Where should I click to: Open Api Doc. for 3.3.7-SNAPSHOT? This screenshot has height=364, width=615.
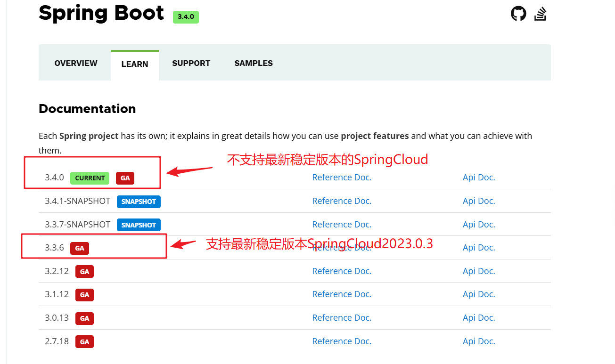[479, 225]
